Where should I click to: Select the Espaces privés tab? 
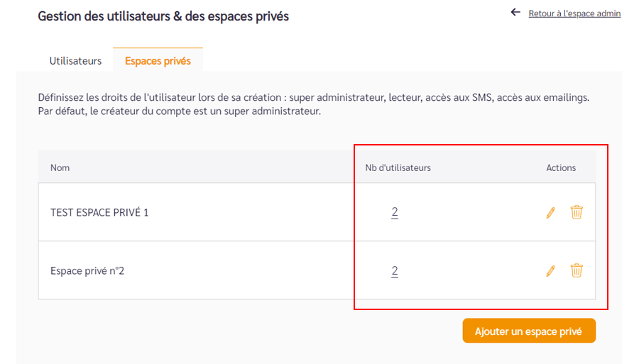pos(158,61)
